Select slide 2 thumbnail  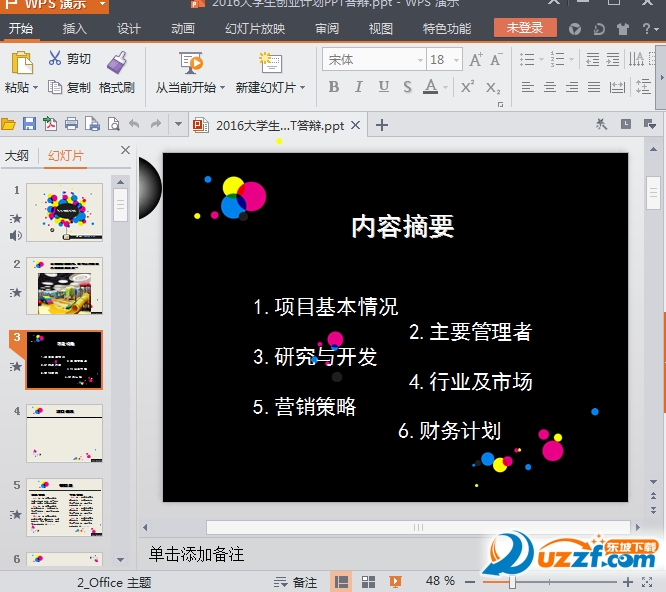tap(65, 286)
